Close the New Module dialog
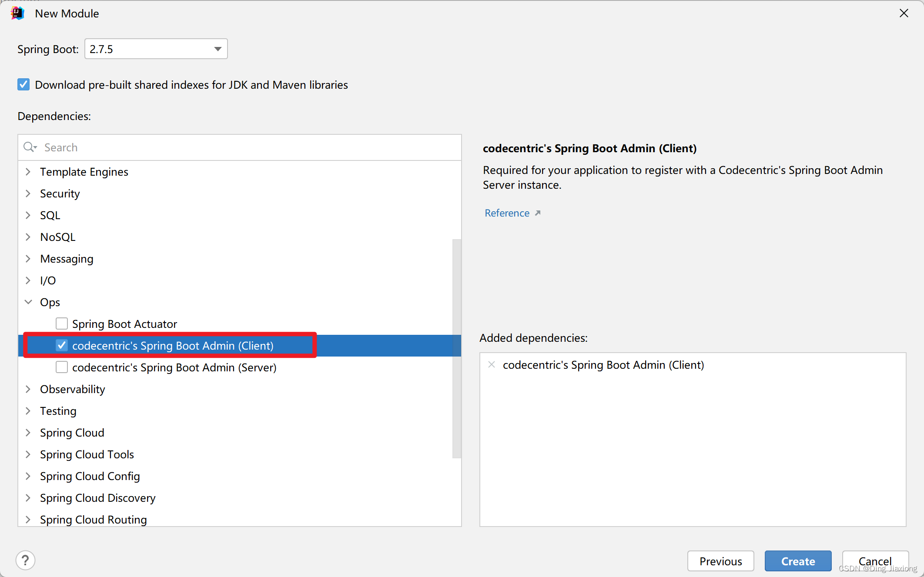Screen dimensions: 924x577 (x=904, y=13)
